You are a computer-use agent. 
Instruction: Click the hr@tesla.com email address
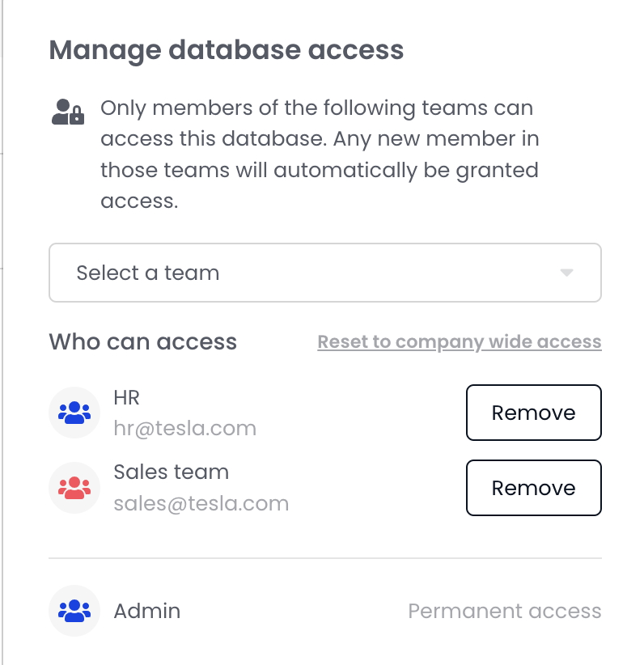coord(184,428)
